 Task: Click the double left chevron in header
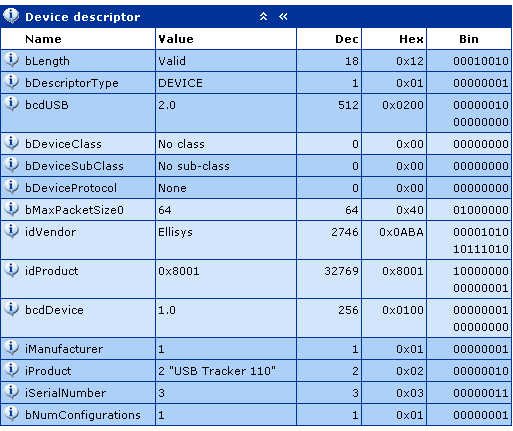coord(283,16)
